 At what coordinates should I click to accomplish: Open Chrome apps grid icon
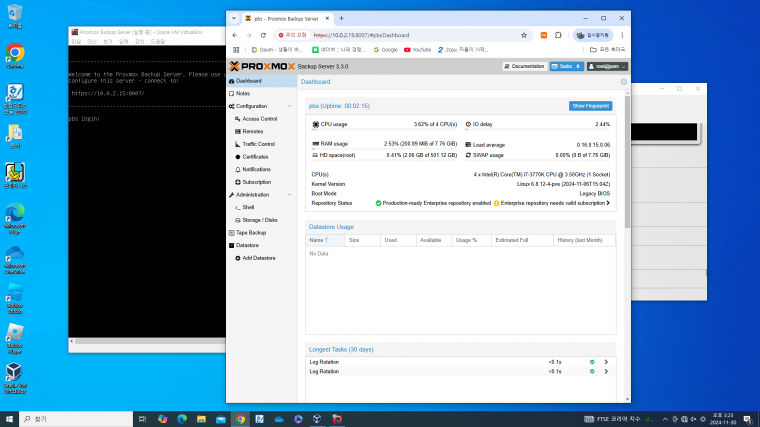click(236, 50)
